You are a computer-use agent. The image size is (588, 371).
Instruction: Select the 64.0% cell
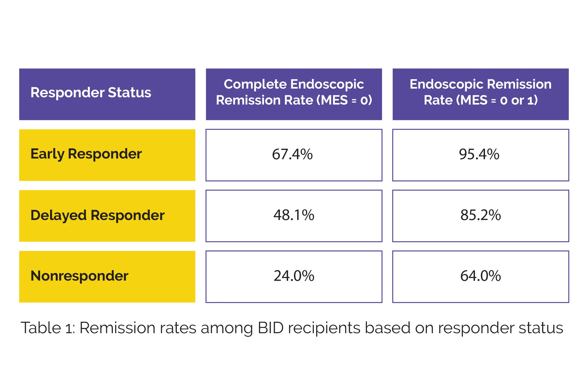pyautogui.click(x=481, y=276)
